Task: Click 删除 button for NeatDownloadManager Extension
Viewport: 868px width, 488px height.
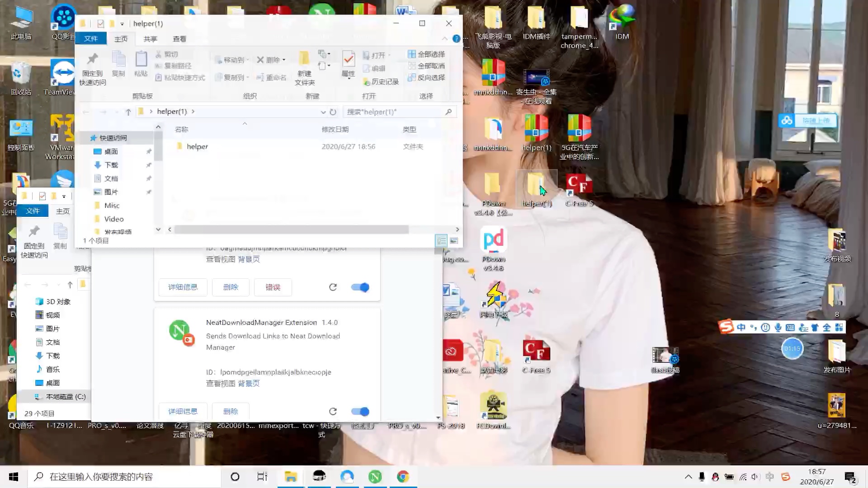Action: tap(231, 411)
